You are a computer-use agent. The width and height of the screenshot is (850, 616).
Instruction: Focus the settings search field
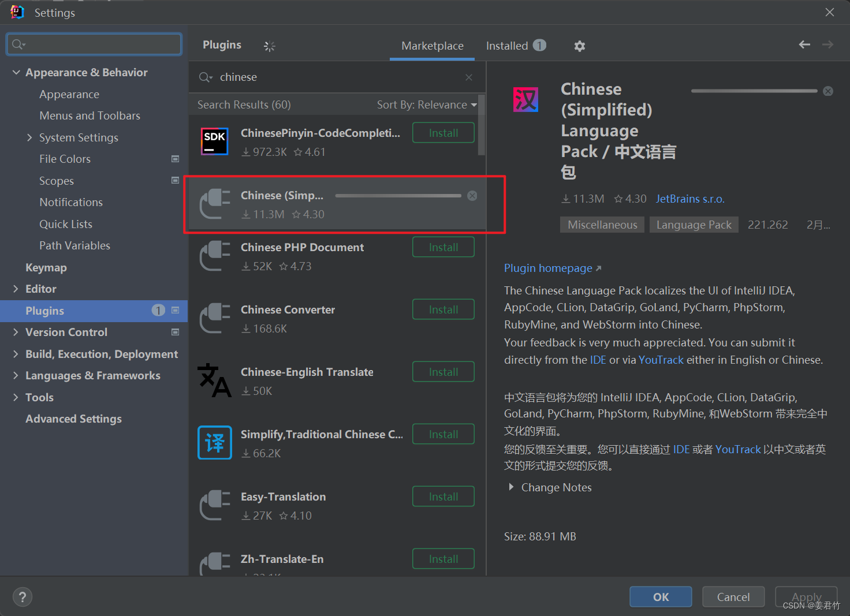tap(94, 44)
